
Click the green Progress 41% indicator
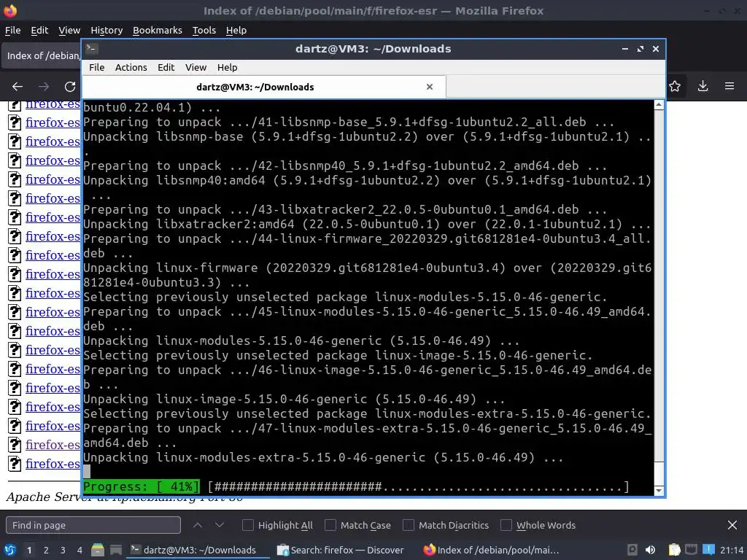click(141, 486)
